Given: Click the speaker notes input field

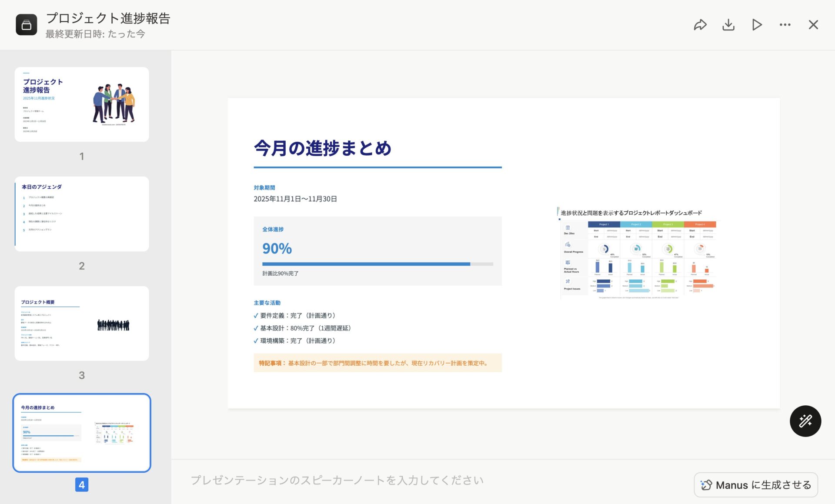Looking at the screenshot, I should click(337, 480).
